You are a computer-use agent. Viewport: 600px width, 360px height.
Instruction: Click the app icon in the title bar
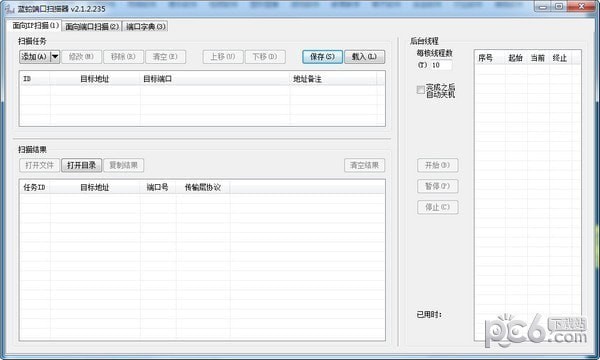click(x=8, y=8)
